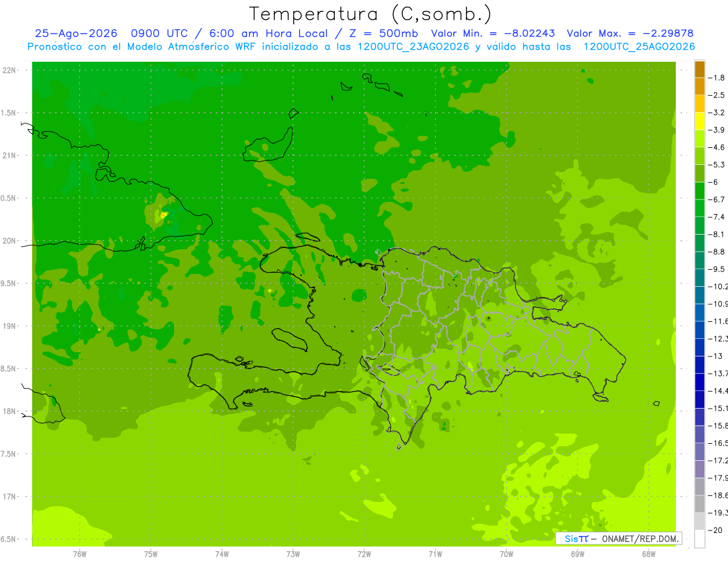Screen dimensions: 728x562
Task: Pick the purple legend swatch between -17.2 and -17.9
Action: pos(699,469)
